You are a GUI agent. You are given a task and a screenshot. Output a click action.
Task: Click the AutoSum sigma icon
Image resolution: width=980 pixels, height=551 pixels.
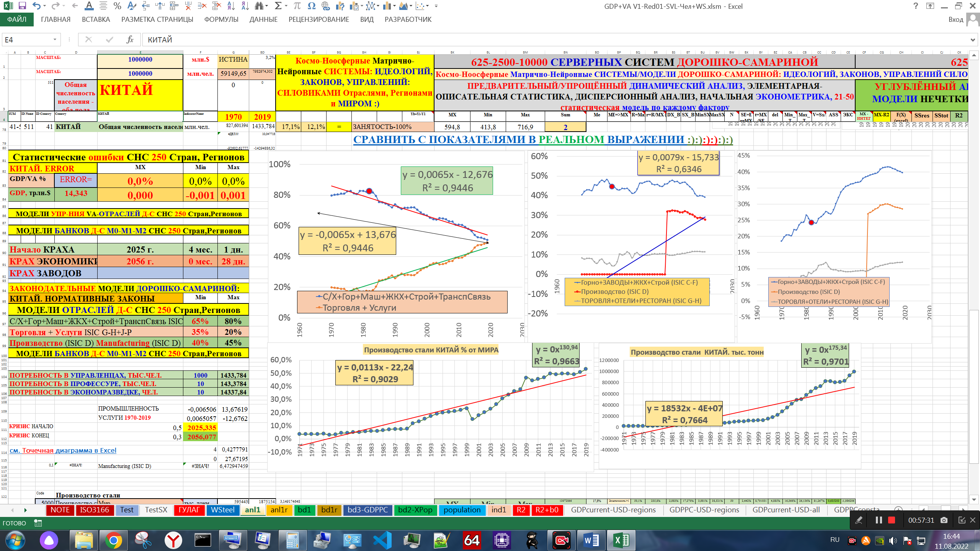278,6
